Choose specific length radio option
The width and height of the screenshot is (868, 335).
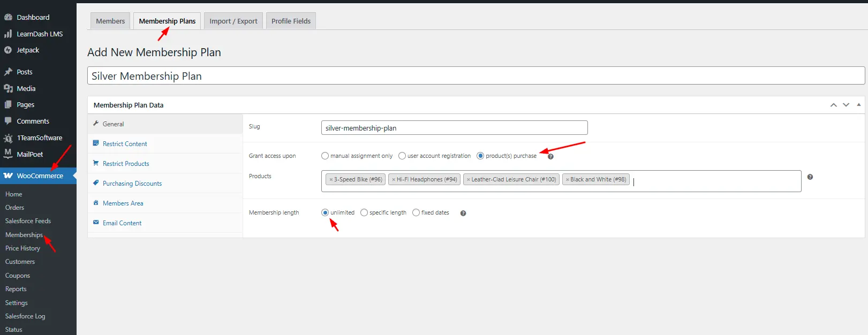364,212
